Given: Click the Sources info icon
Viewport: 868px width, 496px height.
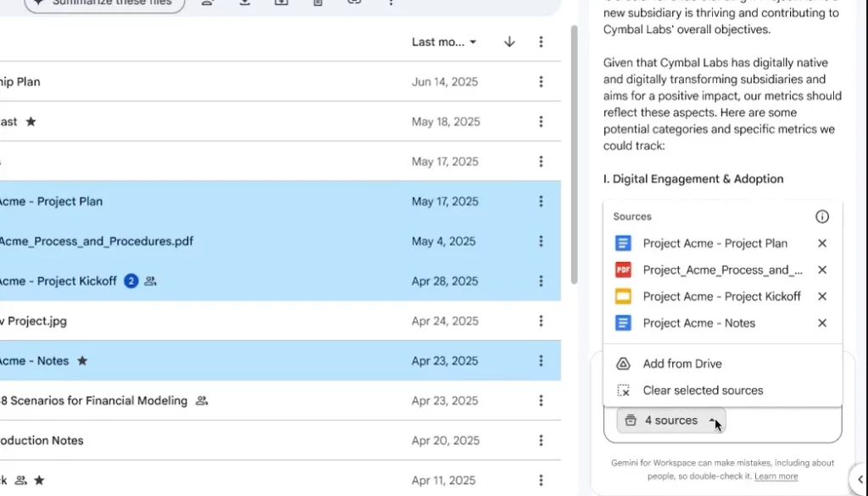Looking at the screenshot, I should tap(822, 216).
